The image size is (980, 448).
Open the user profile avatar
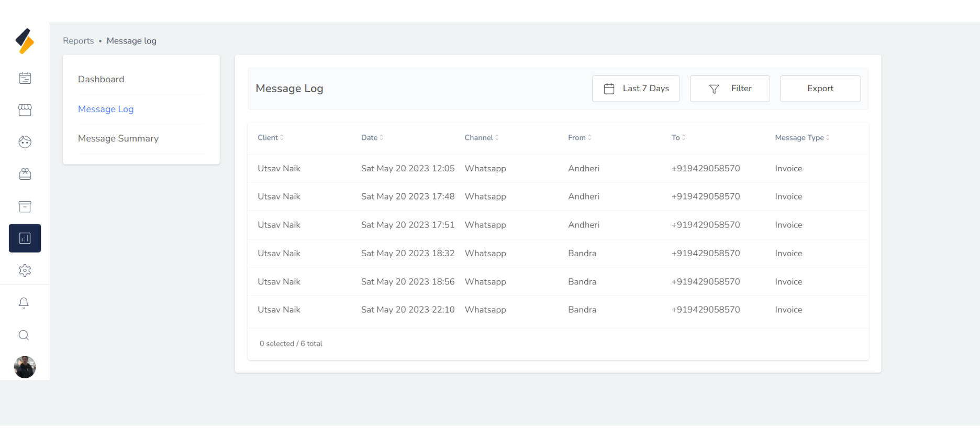point(25,367)
